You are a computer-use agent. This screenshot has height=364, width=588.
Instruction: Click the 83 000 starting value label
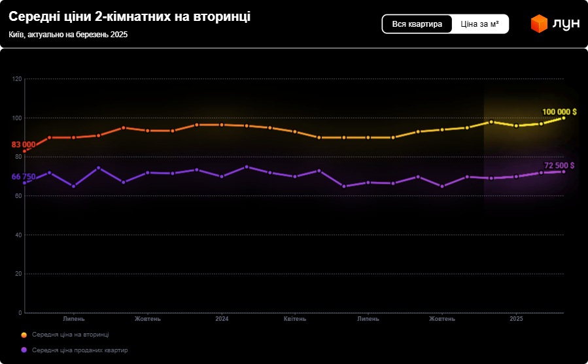coord(24,144)
